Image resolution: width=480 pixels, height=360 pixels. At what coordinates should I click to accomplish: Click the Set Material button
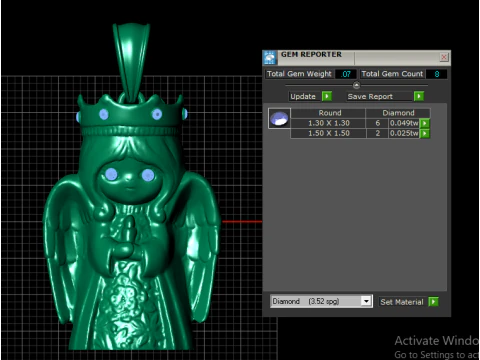point(402,302)
